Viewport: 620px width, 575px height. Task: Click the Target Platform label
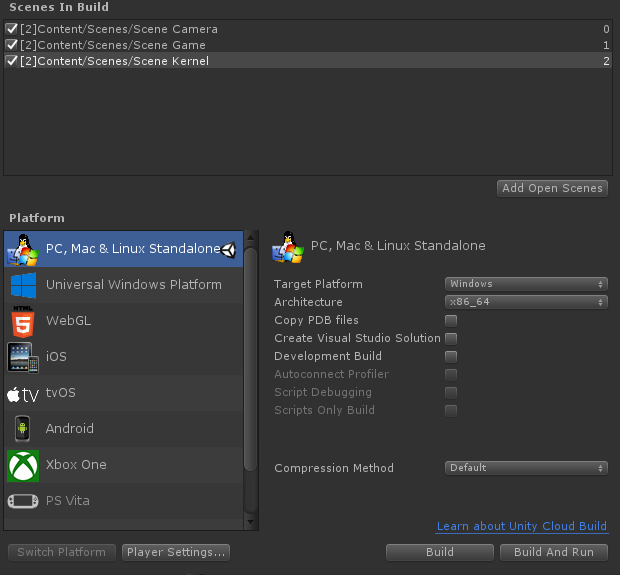tap(318, 284)
